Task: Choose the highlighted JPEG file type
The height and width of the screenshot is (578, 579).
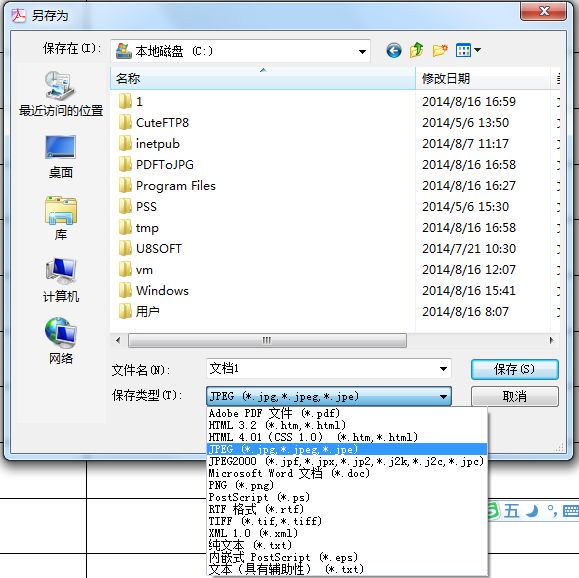Action: (347, 449)
